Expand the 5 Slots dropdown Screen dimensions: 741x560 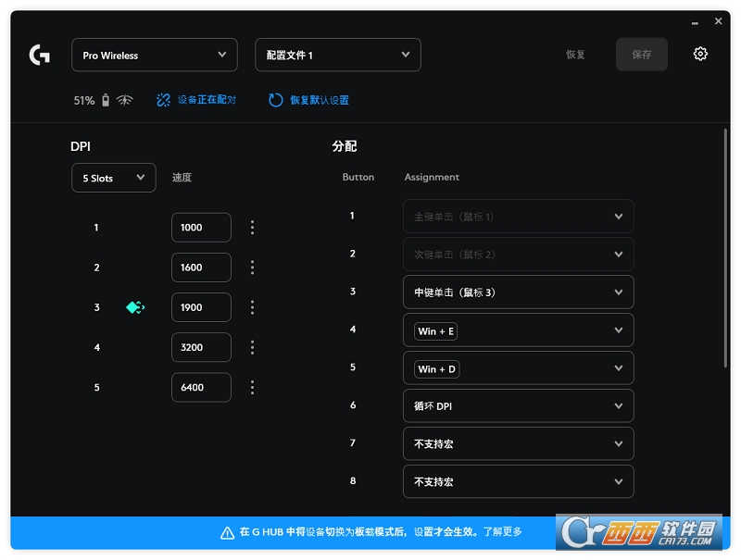coord(113,178)
